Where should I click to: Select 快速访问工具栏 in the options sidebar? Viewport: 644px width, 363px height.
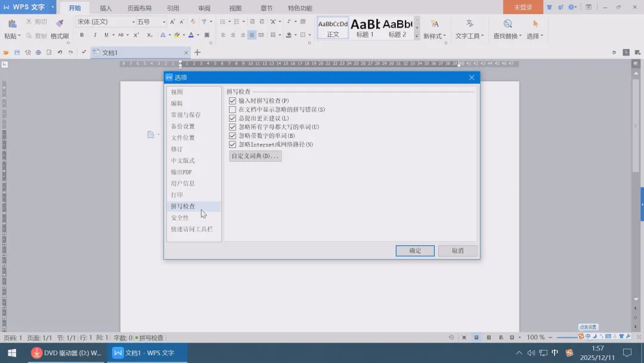tap(193, 229)
